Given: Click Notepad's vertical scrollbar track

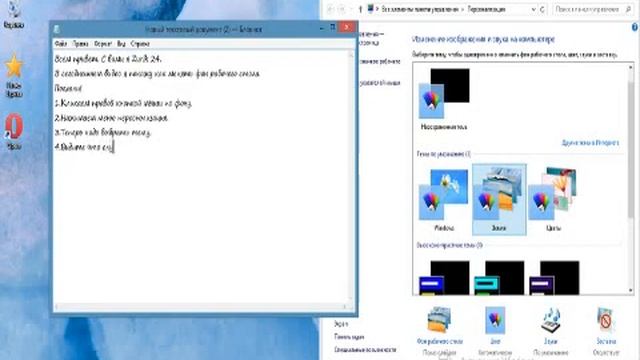Looking at the screenshot, I should pos(351,176).
